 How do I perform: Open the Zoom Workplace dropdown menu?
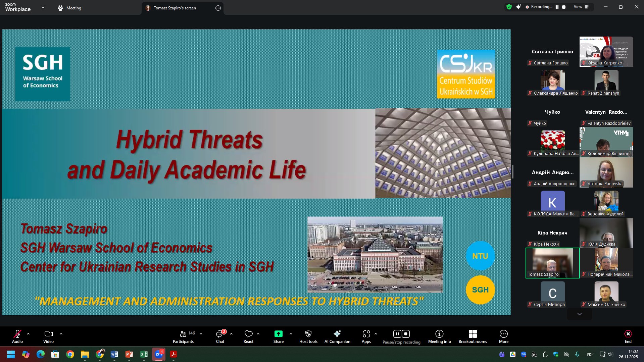pos(43,7)
